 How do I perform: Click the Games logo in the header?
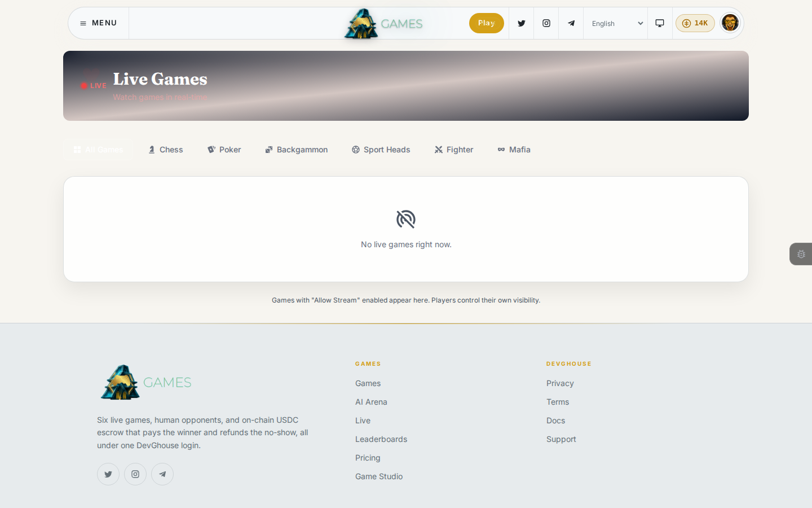tap(383, 24)
